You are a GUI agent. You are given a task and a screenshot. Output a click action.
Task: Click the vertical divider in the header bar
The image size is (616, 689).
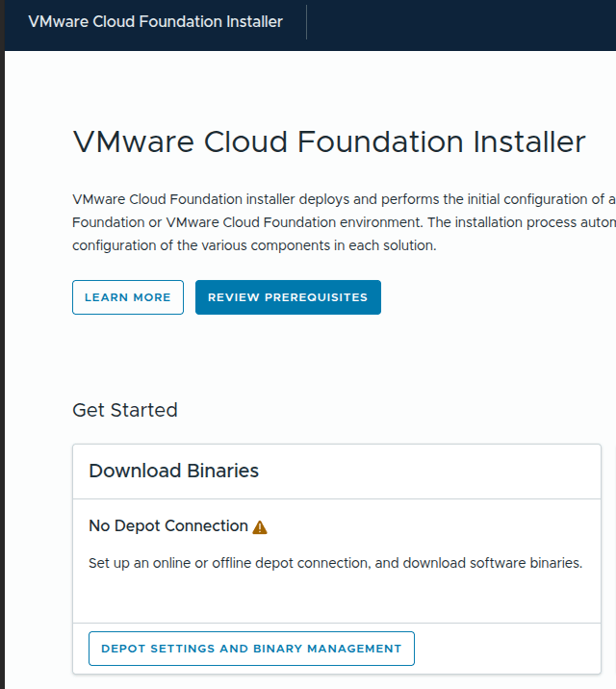[x=306, y=22]
